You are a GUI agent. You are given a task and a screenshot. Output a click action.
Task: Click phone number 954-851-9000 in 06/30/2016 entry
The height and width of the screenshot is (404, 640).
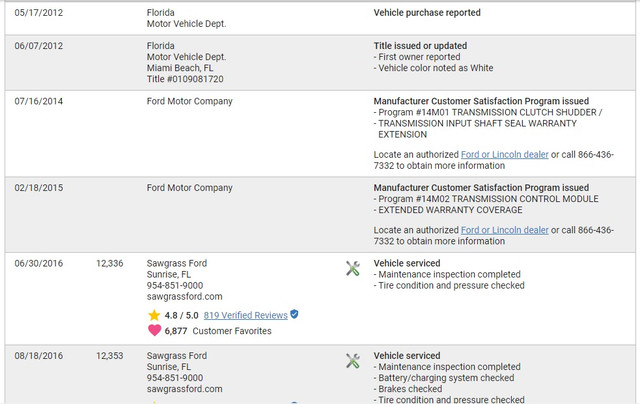coord(175,286)
